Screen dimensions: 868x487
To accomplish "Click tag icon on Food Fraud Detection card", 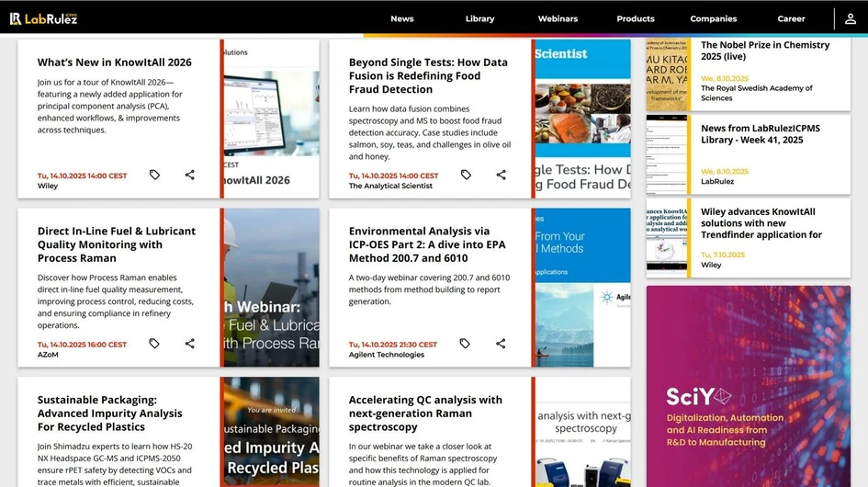I will point(466,176).
